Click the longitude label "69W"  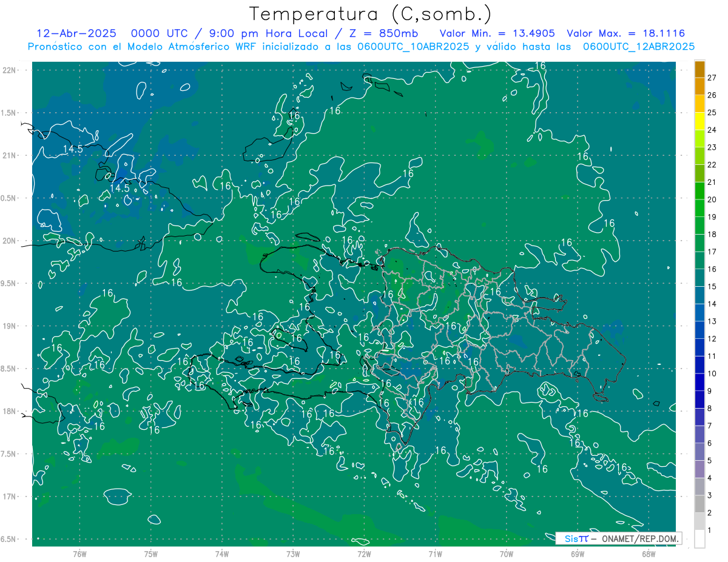point(578,554)
